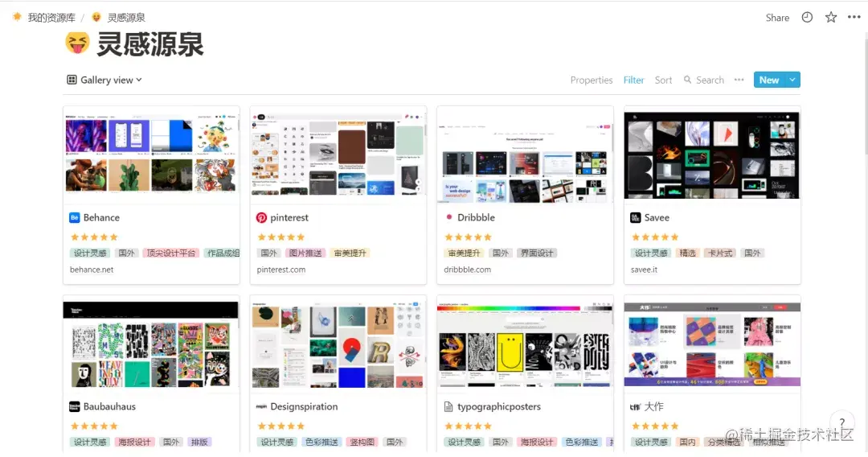Viewport: 868px width, 457px height.
Task: Click the Behance logo icon
Action: click(x=74, y=218)
